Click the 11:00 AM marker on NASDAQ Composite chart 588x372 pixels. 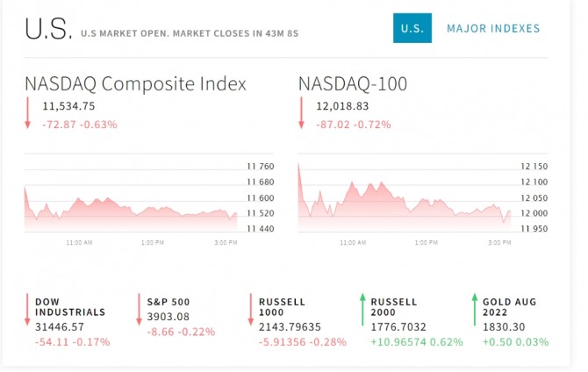click(x=79, y=241)
